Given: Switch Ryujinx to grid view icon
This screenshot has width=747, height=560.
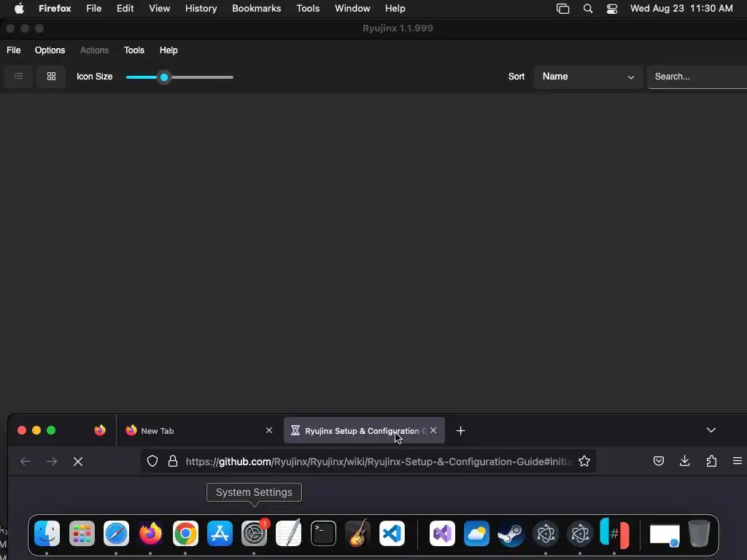Looking at the screenshot, I should [x=52, y=76].
